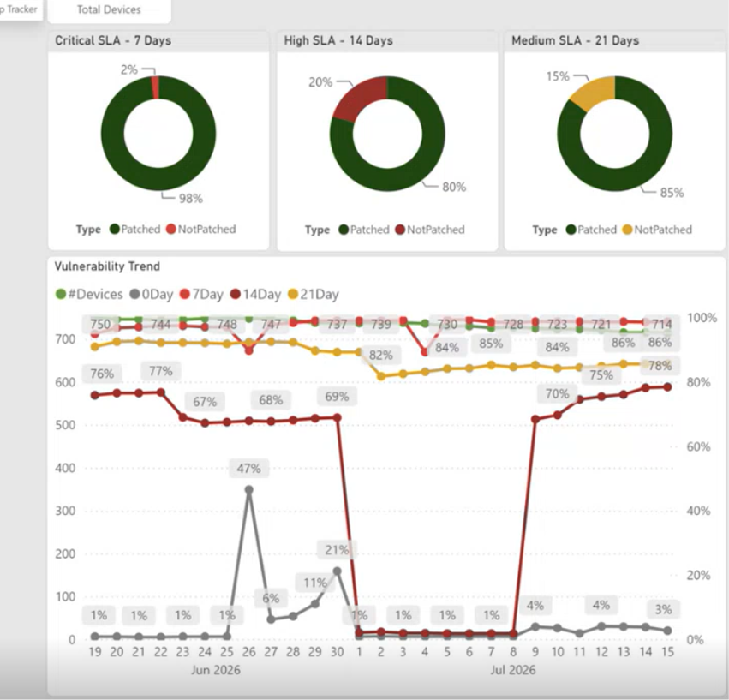Click the 68% label on 14Day line

[x=271, y=400]
